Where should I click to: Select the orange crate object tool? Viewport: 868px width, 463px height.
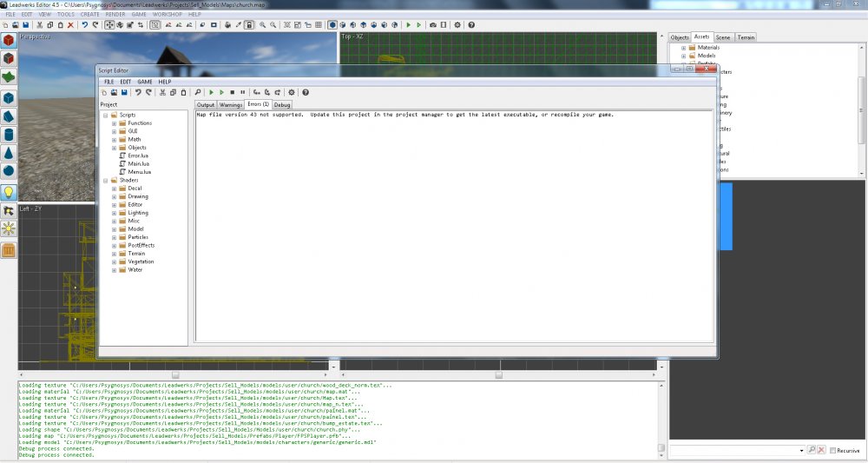click(9, 250)
